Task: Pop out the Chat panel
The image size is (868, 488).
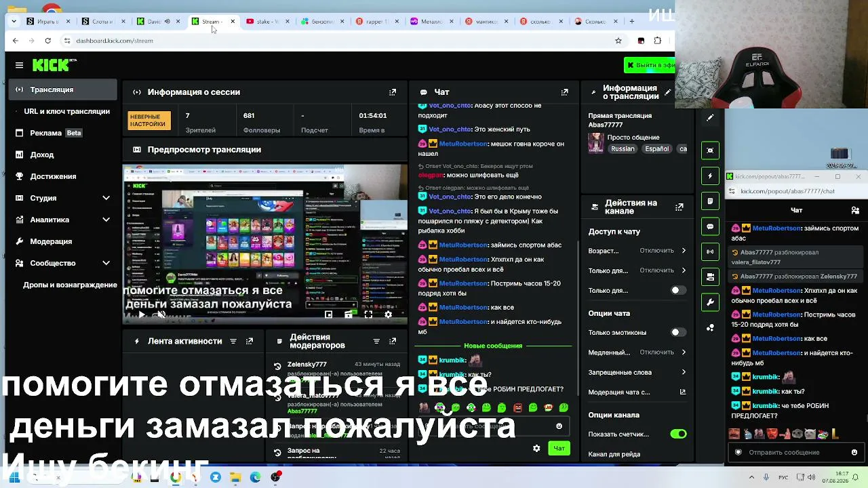Action: tap(564, 92)
